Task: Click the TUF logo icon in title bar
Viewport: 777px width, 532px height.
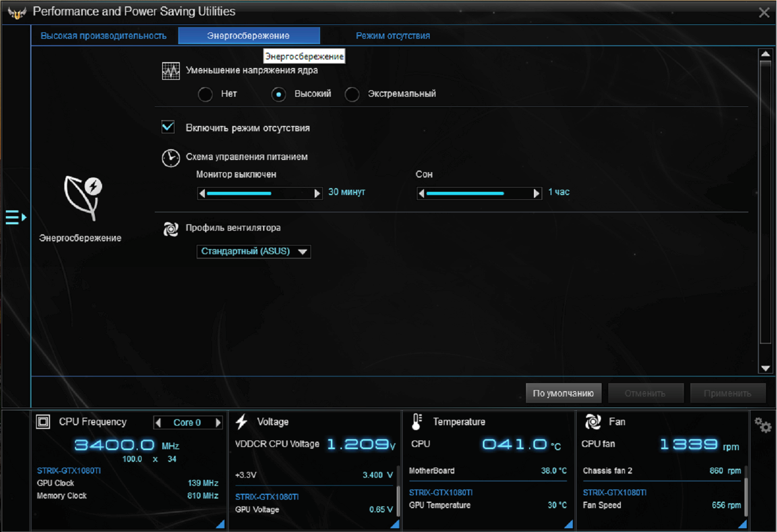Action: tap(17, 13)
